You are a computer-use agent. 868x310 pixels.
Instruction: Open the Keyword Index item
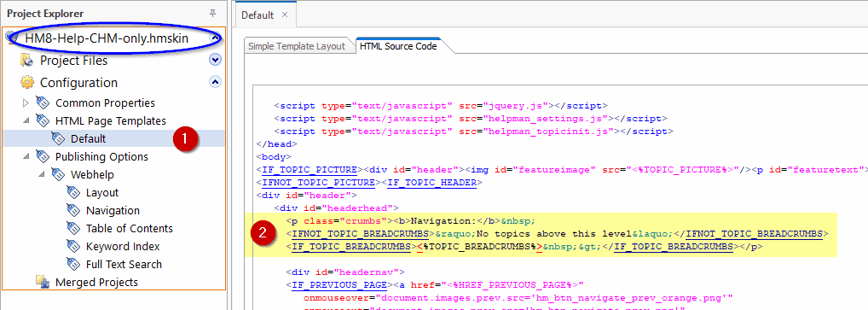click(x=123, y=246)
